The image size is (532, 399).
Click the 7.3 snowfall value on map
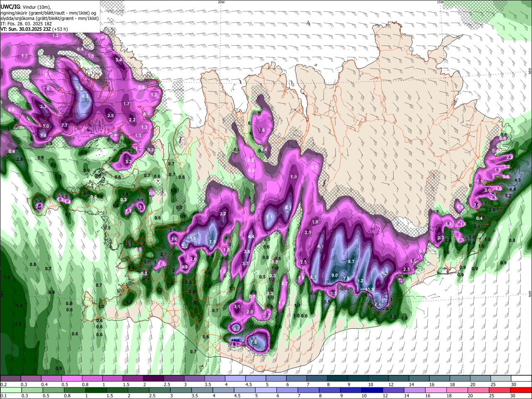click(x=212, y=242)
